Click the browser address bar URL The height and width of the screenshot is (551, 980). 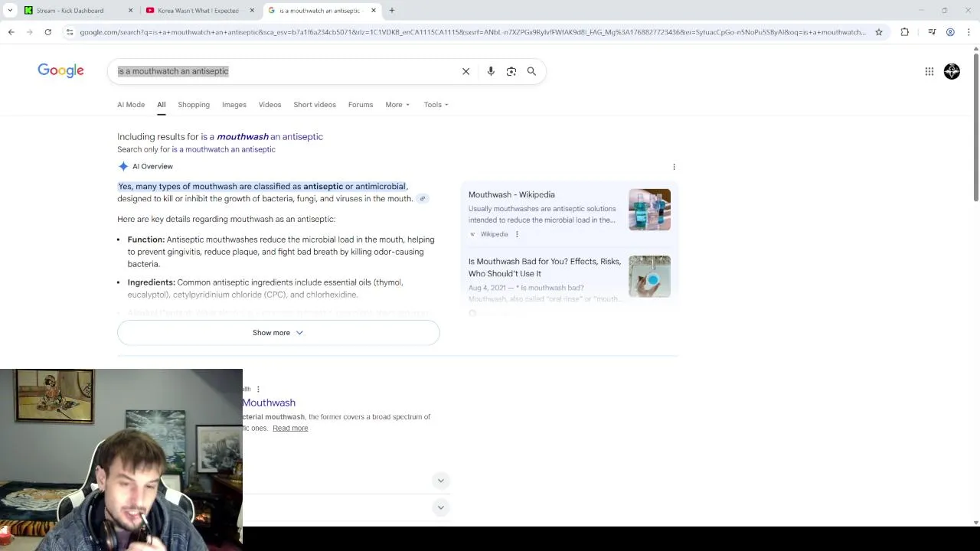click(x=472, y=32)
